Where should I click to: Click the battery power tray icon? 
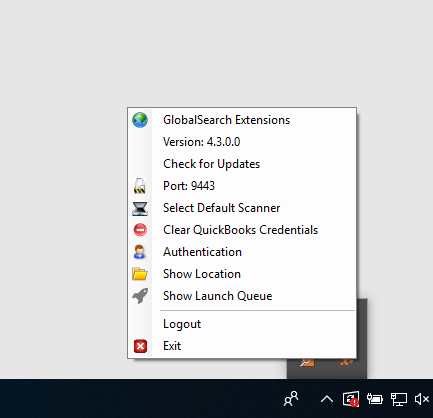[375, 398]
